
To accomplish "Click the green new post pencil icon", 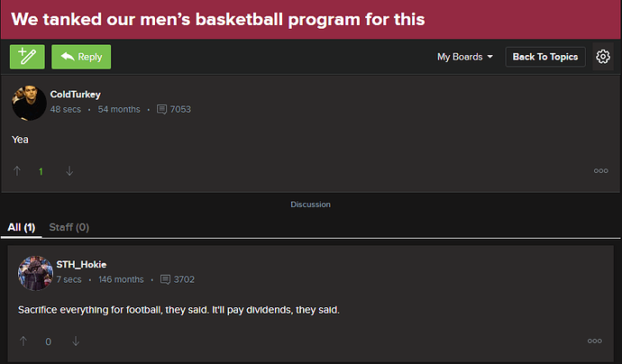I will (x=27, y=57).
